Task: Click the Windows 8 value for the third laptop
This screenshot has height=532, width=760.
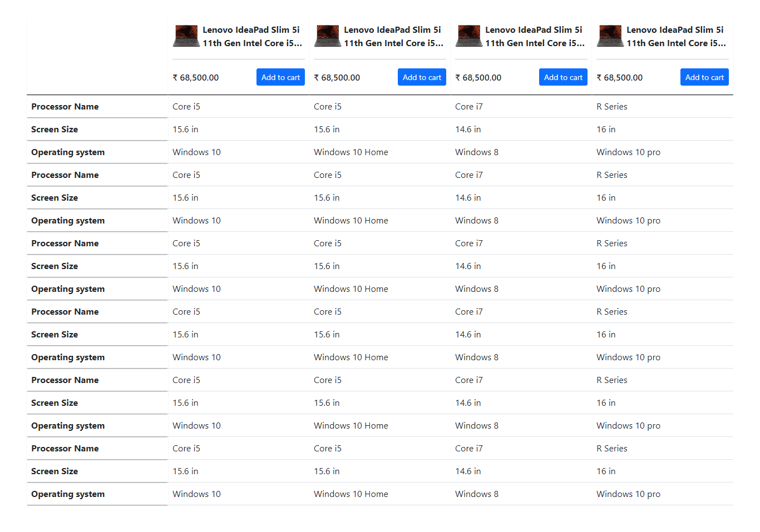Action: coord(477,152)
